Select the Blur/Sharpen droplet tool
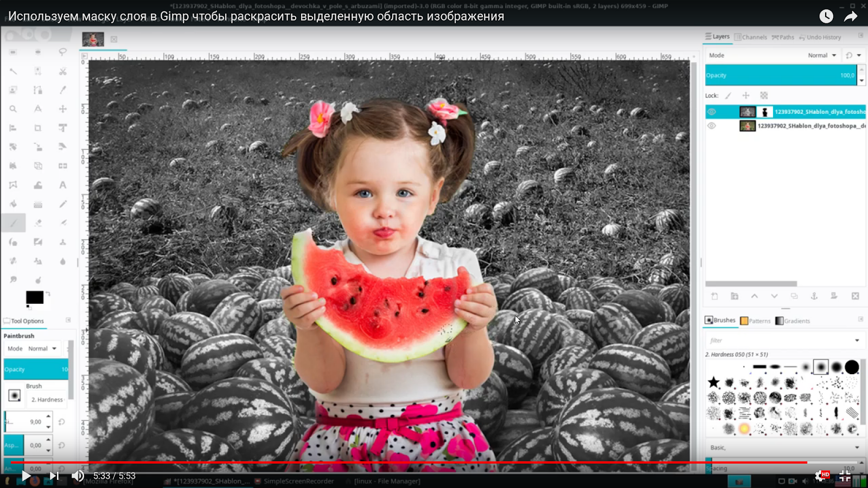 click(63, 261)
